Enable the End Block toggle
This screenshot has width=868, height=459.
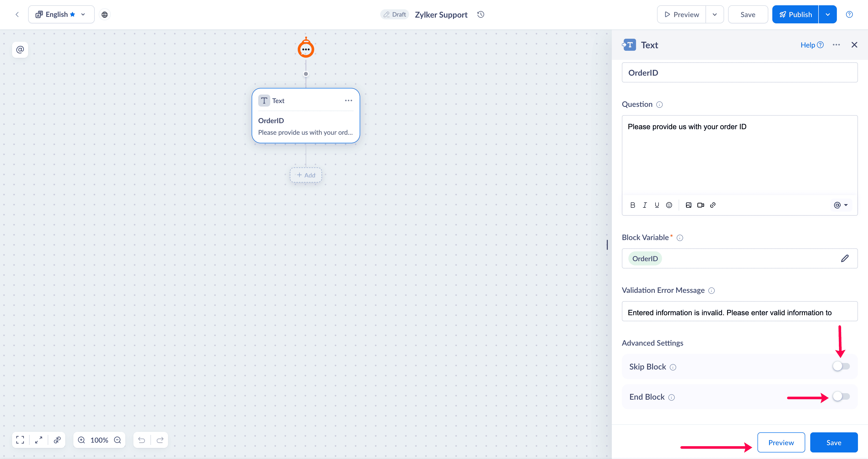[x=841, y=397]
